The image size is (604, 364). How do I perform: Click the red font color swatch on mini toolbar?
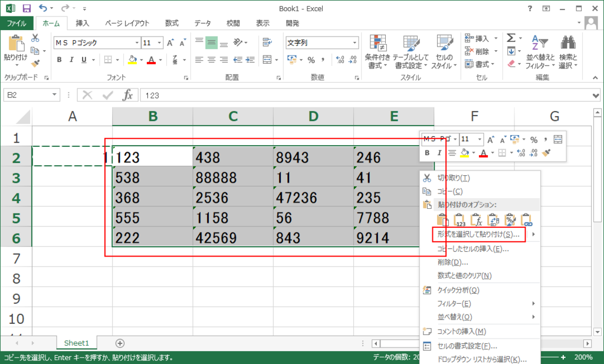(x=484, y=152)
